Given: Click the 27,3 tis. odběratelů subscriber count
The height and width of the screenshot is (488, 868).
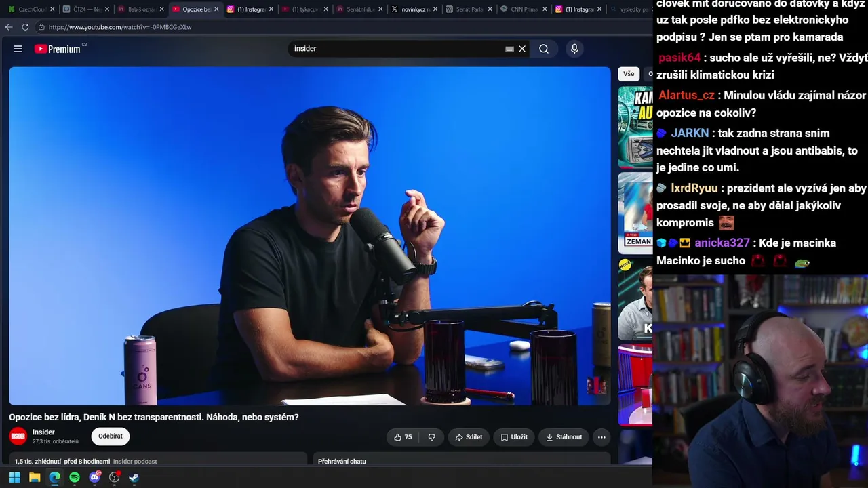Looking at the screenshot, I should pos(56,442).
